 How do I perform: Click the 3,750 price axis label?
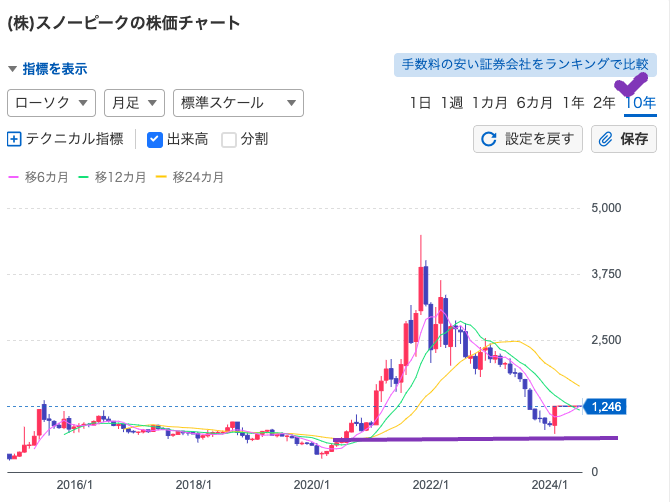606,274
